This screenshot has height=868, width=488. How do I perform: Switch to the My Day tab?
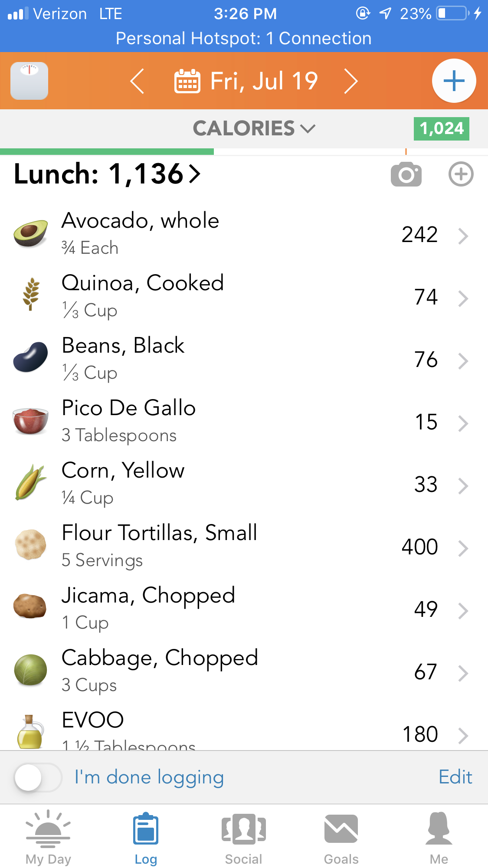48,837
